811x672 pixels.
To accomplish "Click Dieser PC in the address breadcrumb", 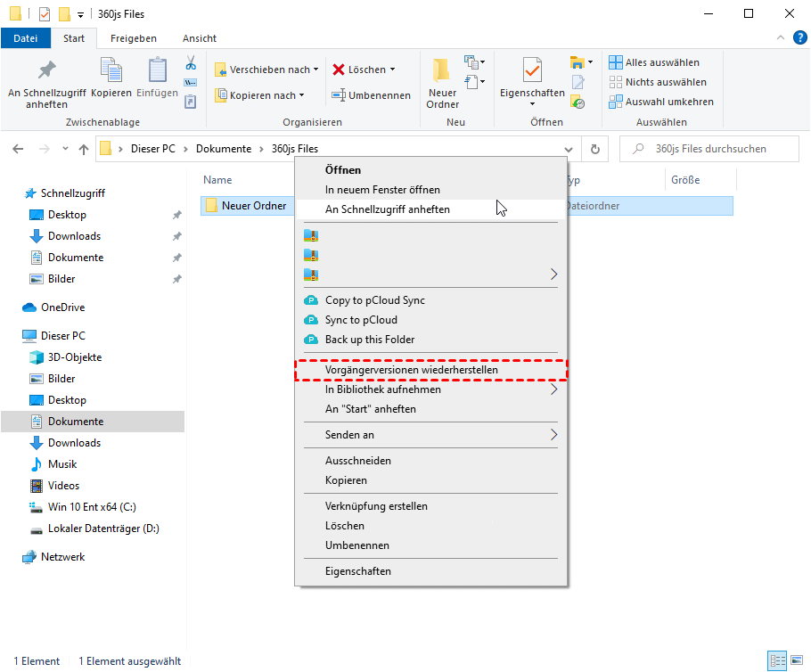I will [153, 149].
